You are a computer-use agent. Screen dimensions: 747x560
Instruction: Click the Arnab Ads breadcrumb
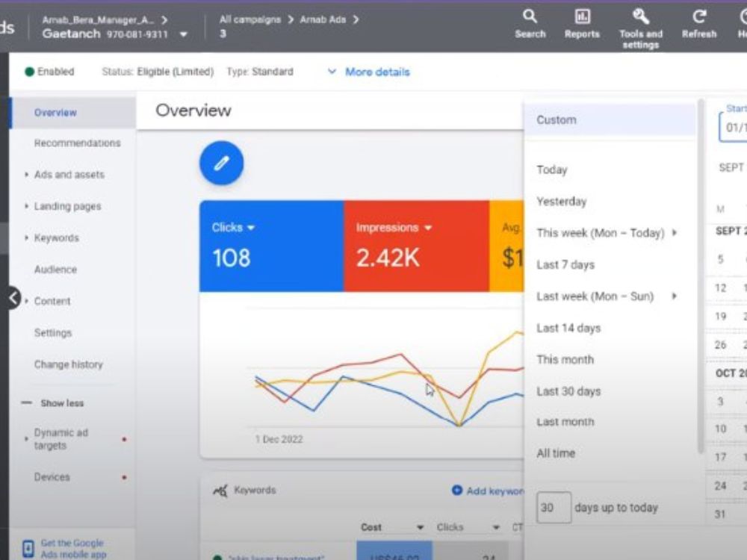tap(323, 19)
